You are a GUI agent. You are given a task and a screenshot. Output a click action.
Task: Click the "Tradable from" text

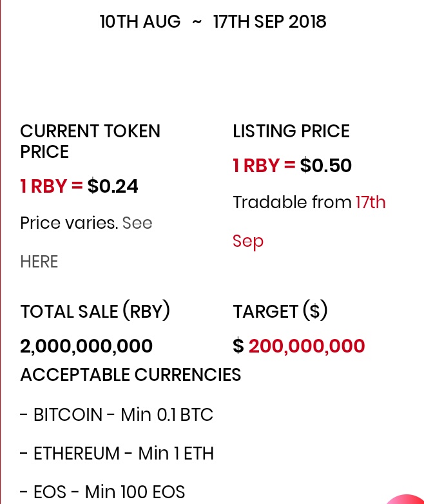click(292, 202)
